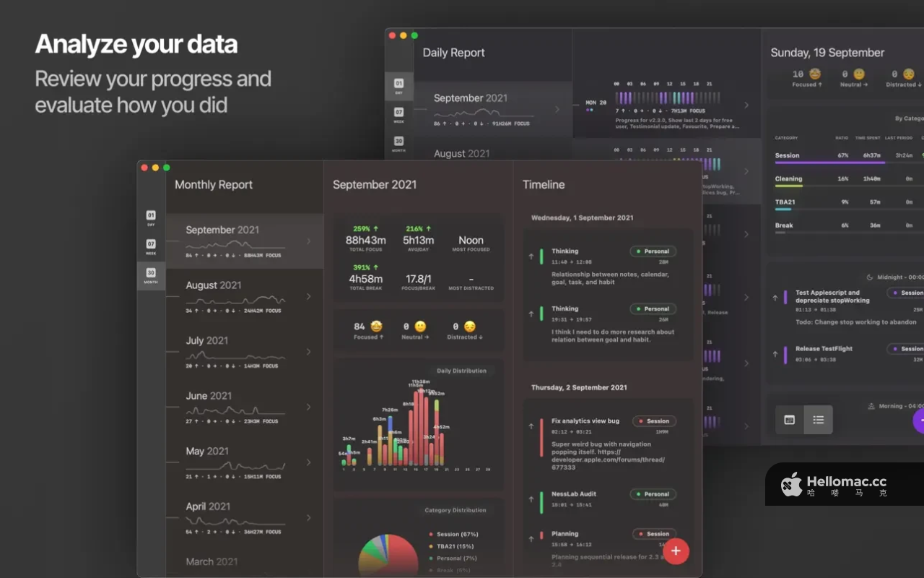Click TBA21 (15%) legend entry
Screen dimensions: 924x578
click(x=450, y=546)
